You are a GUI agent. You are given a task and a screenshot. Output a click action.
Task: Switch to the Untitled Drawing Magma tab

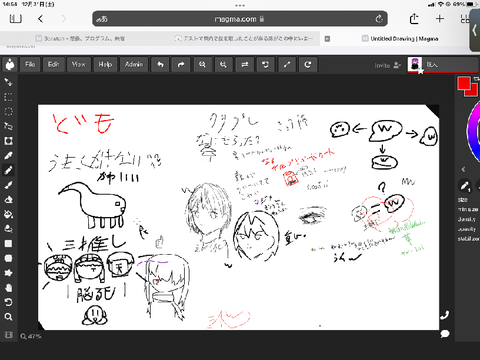click(x=400, y=39)
